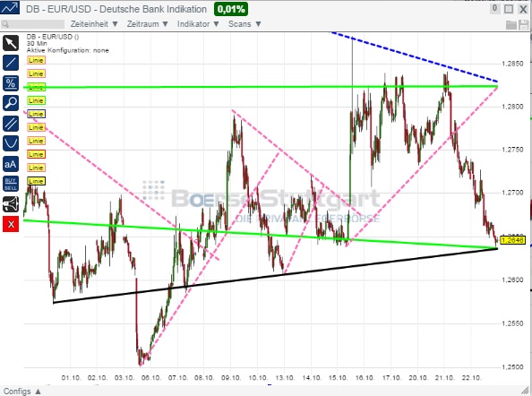
Task: Click the red X delete drawings button
Action: coord(11,224)
